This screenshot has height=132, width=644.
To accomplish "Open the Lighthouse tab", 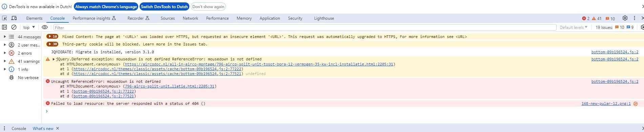I will click(324, 18).
